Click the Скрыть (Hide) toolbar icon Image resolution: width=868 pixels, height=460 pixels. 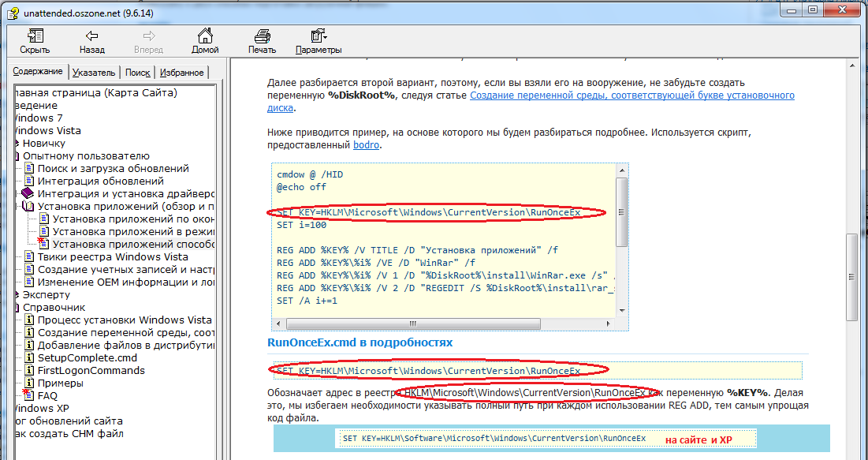(35, 36)
